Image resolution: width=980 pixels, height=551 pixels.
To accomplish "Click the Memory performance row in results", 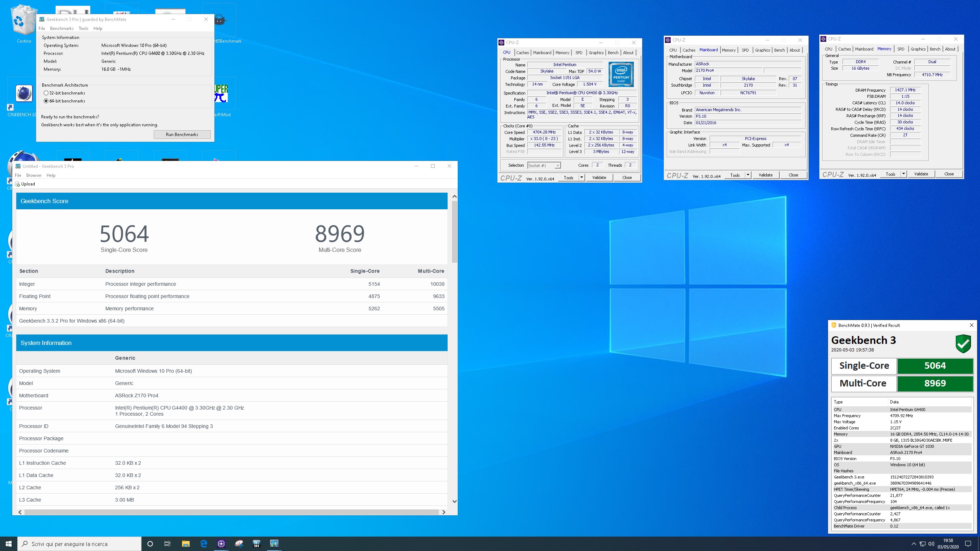I will [232, 309].
